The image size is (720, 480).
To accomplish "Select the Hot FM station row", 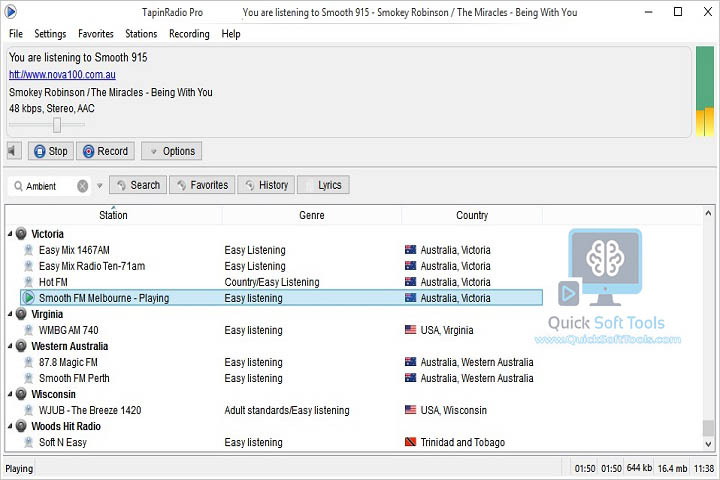I will (x=282, y=282).
